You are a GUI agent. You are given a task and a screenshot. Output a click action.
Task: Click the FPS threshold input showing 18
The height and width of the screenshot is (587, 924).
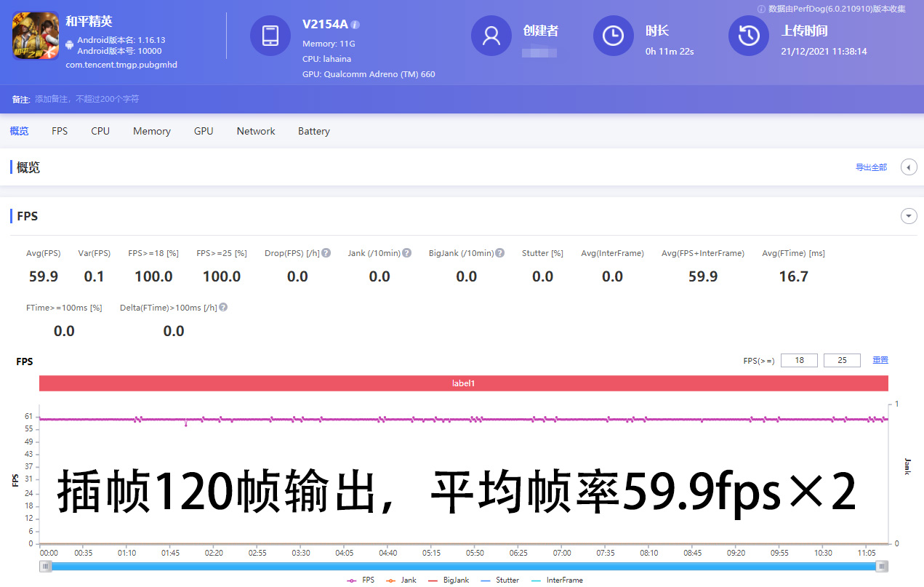(x=798, y=359)
